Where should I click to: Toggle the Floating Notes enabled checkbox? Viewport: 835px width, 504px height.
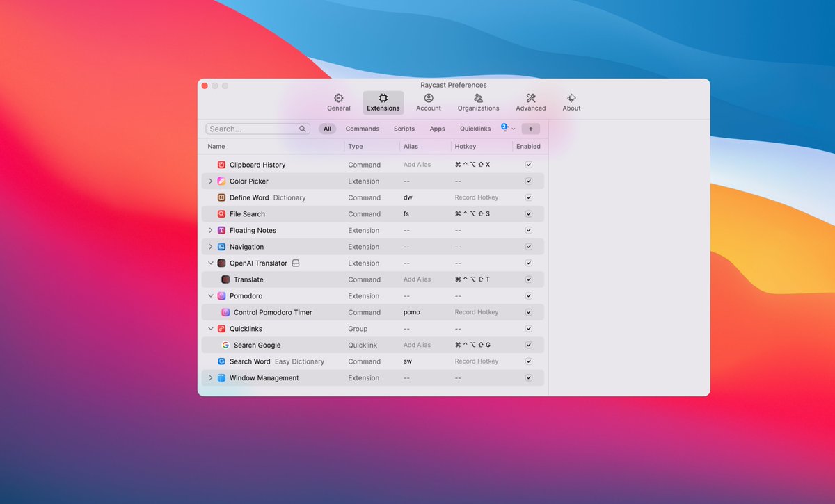529,230
